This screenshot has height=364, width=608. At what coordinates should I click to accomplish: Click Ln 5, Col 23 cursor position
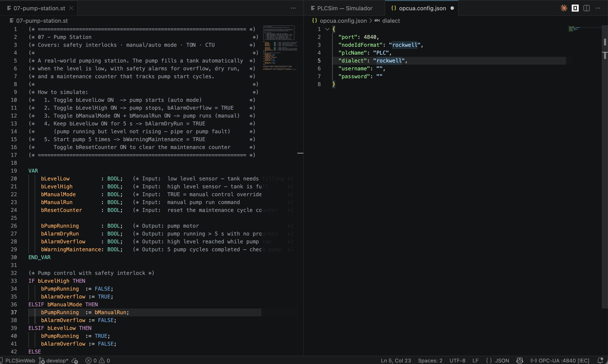(x=396, y=360)
